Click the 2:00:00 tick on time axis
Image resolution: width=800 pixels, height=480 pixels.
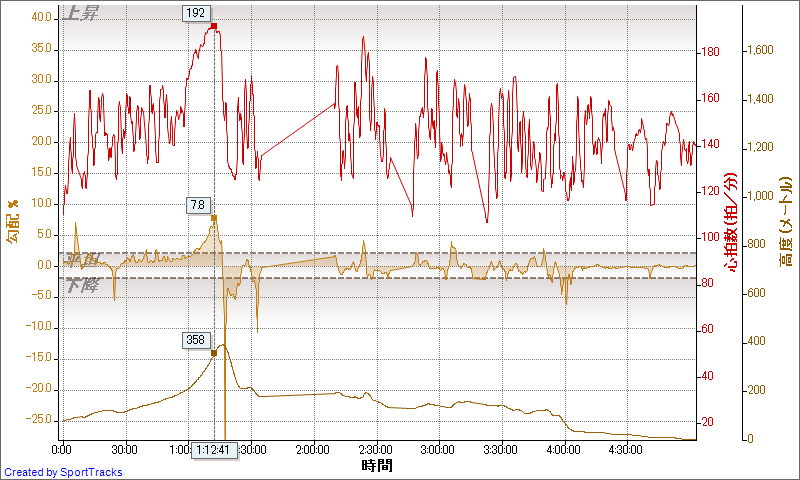[313, 449]
